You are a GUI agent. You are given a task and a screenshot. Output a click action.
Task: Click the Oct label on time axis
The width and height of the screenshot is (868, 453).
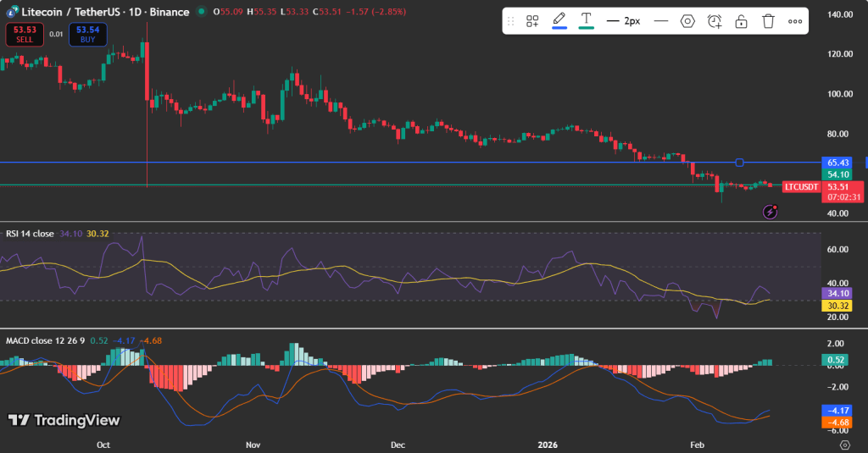pos(103,445)
